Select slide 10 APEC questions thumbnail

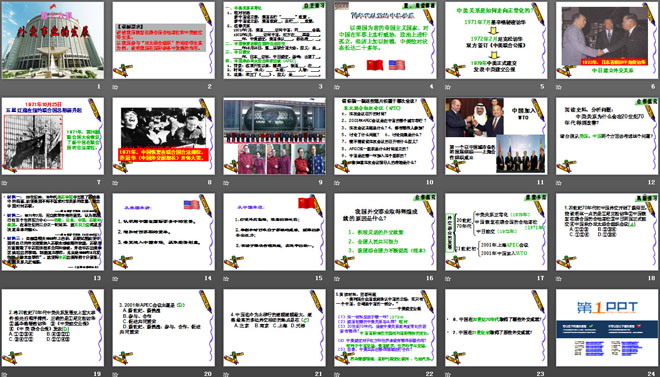point(385,136)
